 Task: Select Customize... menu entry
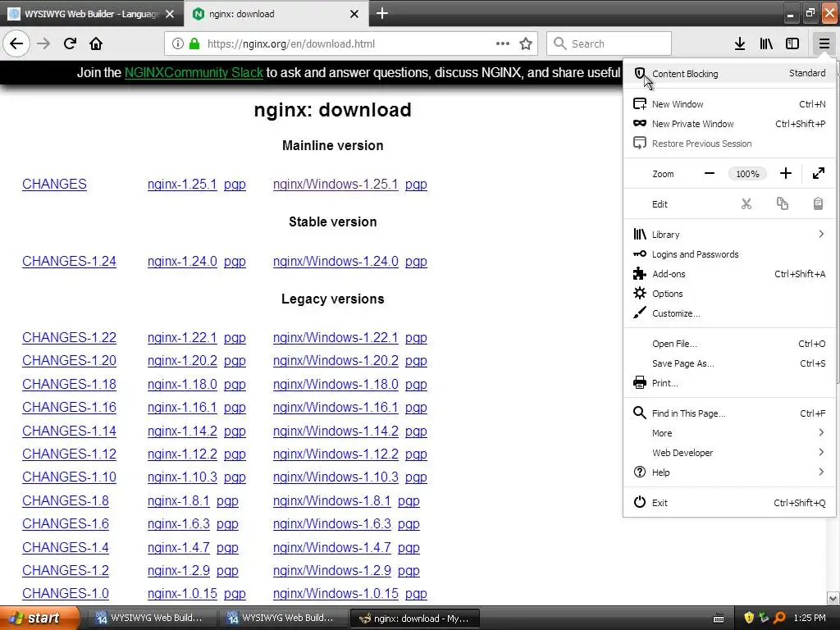pyautogui.click(x=729, y=313)
